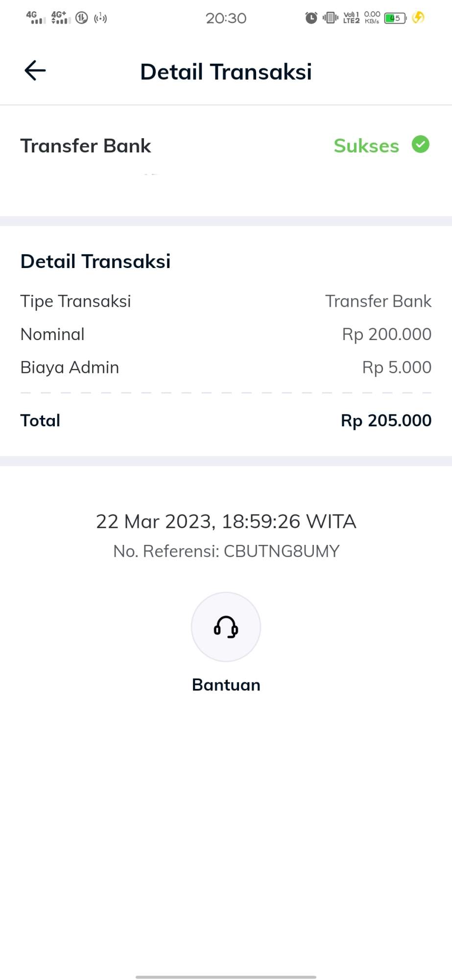Open Bantuan headset help icon
The image size is (452, 980).
[x=226, y=627]
